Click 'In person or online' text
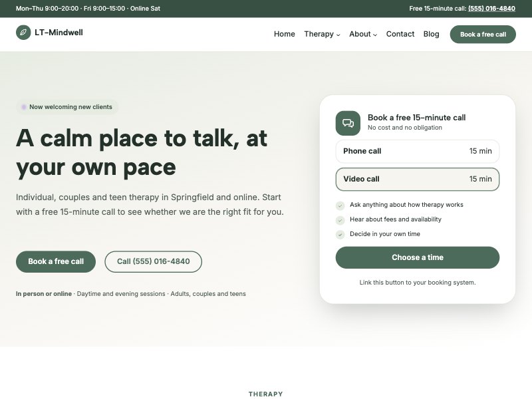 click(44, 294)
